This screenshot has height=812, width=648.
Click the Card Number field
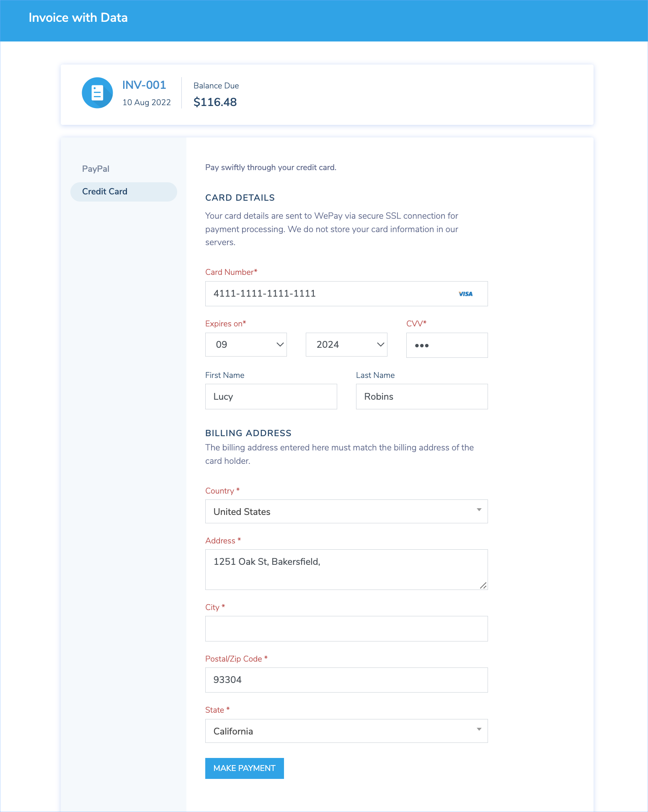tap(346, 294)
